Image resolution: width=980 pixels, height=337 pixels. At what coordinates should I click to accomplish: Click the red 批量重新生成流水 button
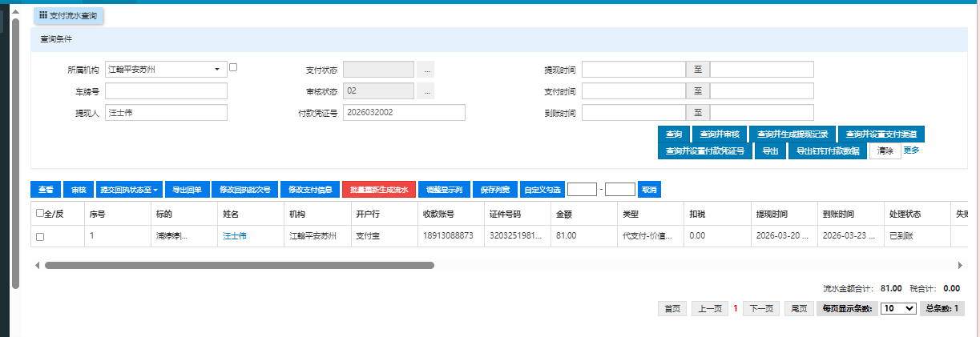(x=379, y=190)
